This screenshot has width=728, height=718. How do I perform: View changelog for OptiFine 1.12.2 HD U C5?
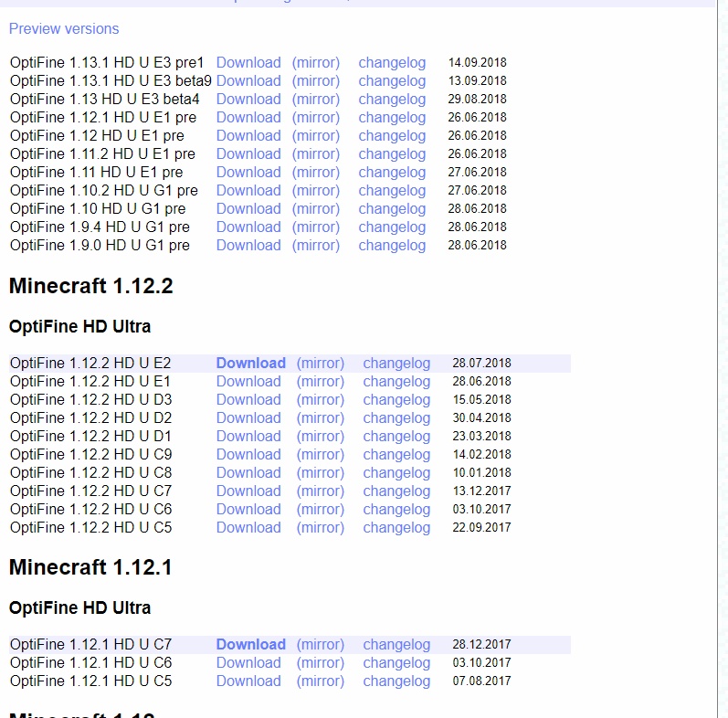tap(396, 528)
